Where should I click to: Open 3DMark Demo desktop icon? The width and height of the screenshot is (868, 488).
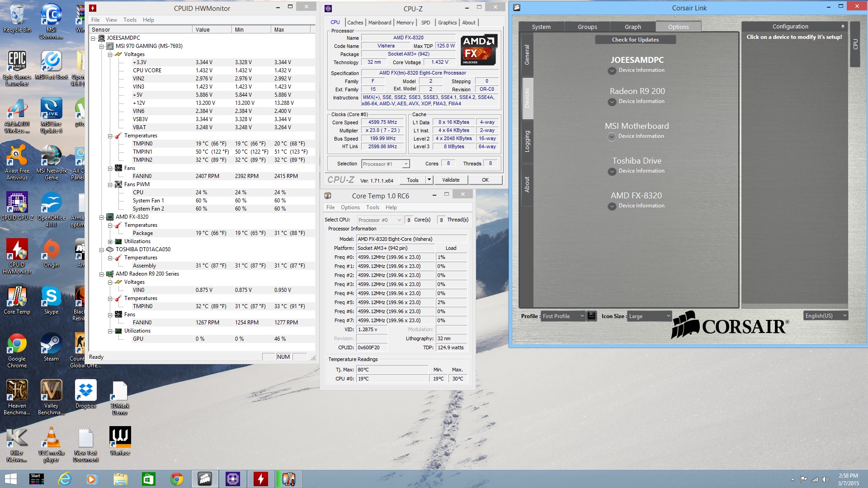coord(120,397)
